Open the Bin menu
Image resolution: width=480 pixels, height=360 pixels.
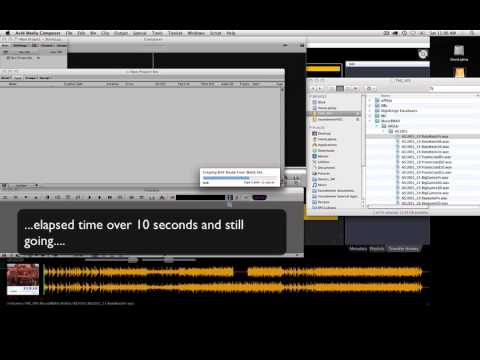tap(93, 33)
